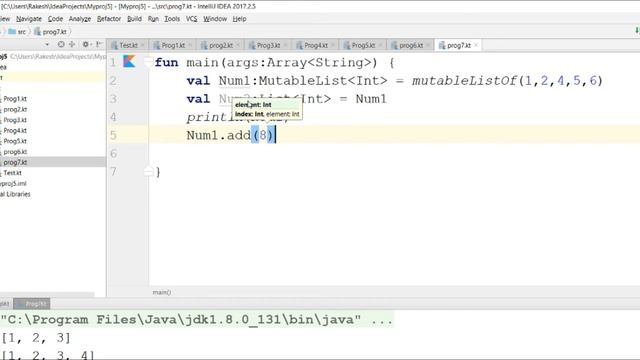Close the Prog5.kt editor tab

[380, 45]
